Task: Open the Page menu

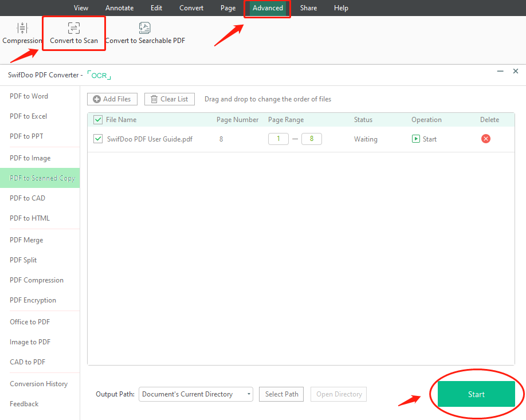Action: coord(228,8)
